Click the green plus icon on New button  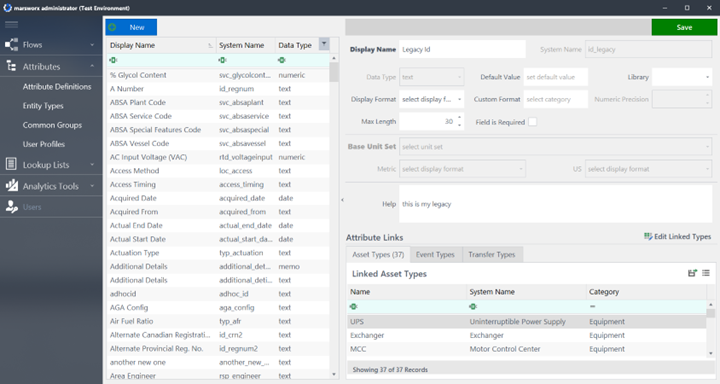[x=112, y=27]
